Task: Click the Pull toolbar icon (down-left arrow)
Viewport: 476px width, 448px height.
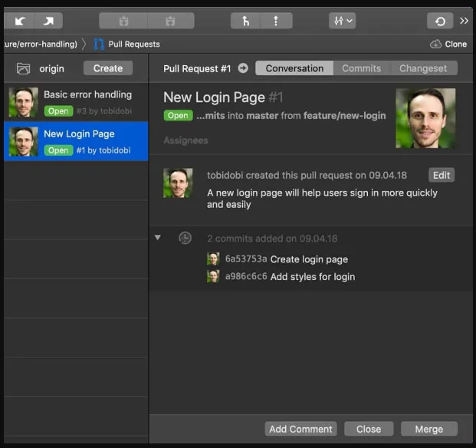Action: tap(20, 21)
